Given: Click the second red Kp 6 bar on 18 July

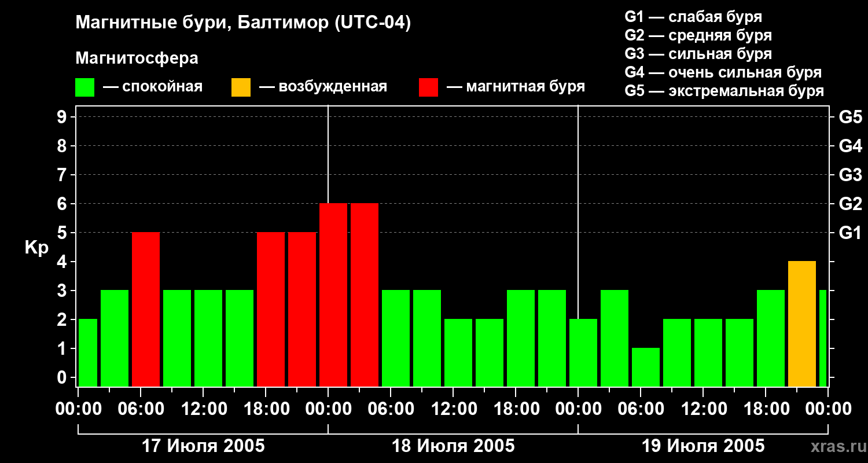Looking at the screenshot, I should [x=365, y=295].
